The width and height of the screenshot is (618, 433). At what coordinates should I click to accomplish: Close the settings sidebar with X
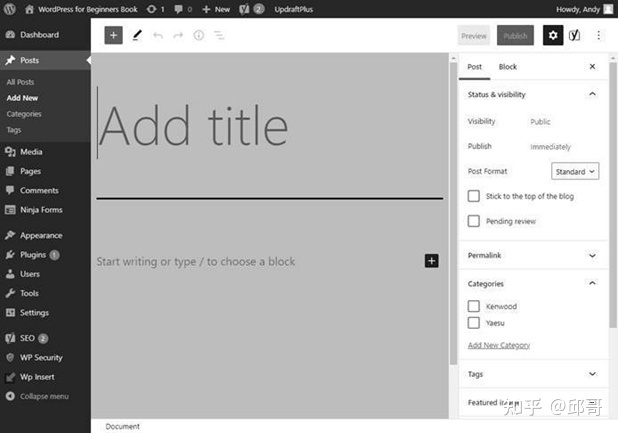[592, 67]
